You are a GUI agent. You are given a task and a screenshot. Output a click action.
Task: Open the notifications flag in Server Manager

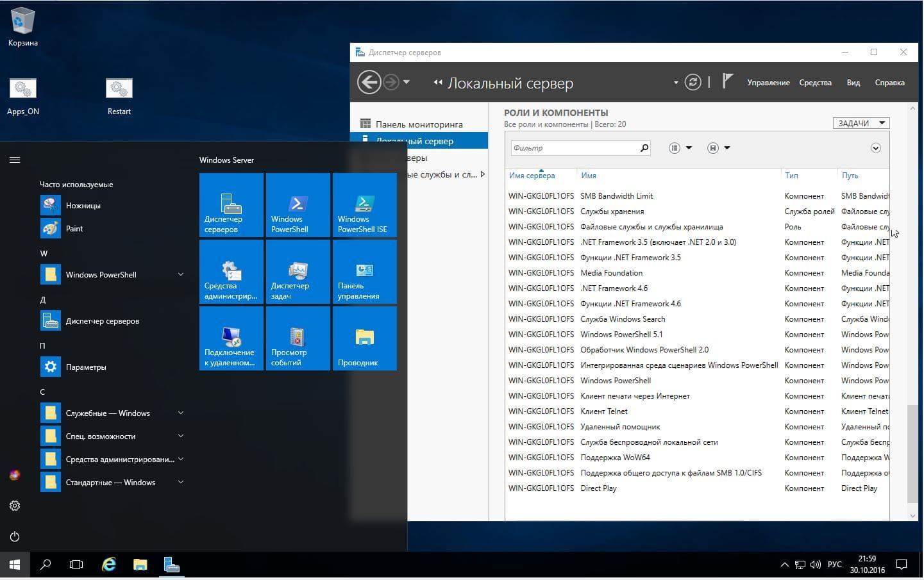727,81
